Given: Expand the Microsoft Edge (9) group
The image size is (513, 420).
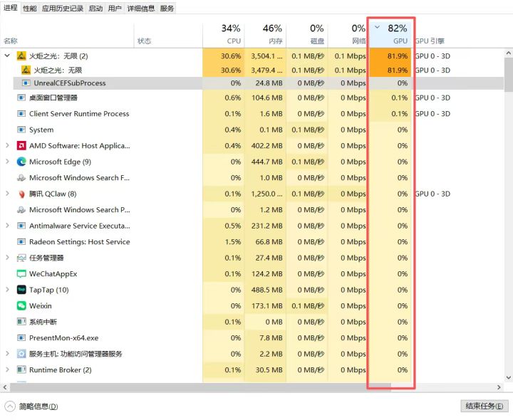Looking at the screenshot, I should pos(7,161).
